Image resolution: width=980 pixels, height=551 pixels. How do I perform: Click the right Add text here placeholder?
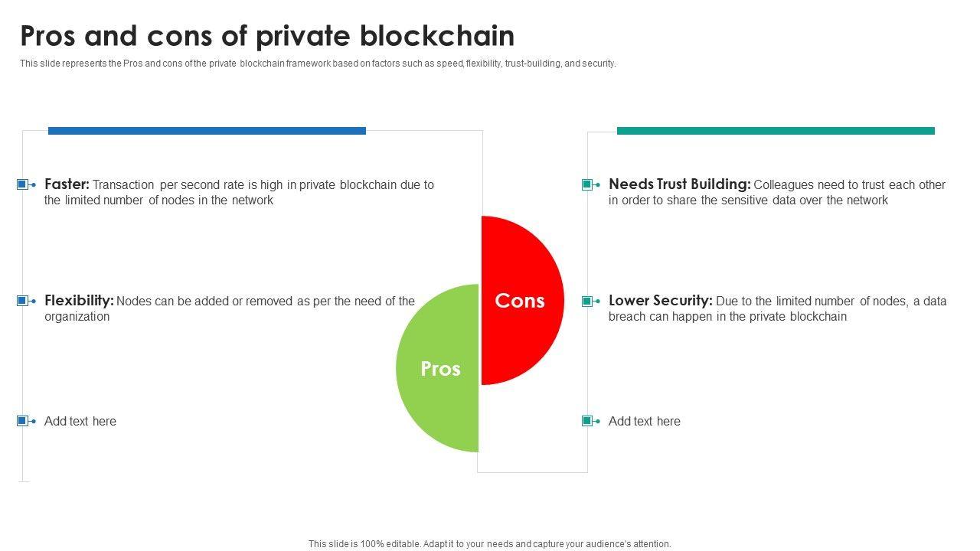tap(644, 421)
